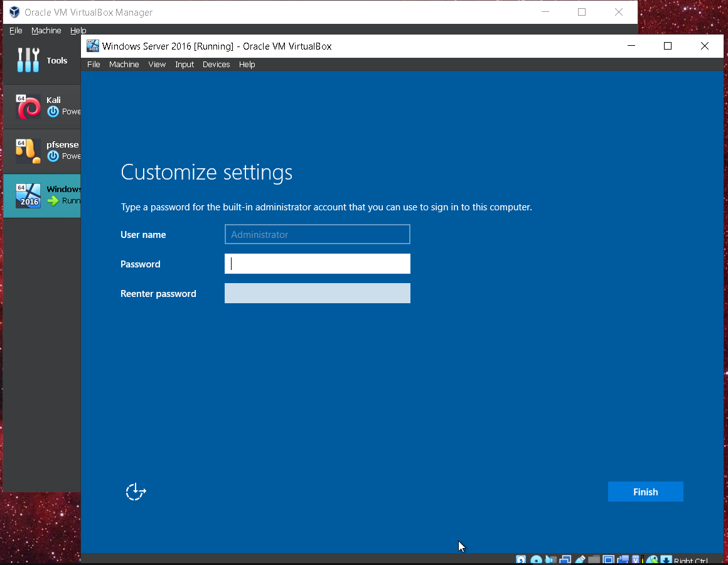This screenshot has width=728, height=565.
Task: Click the display status icon in statusbar
Action: 609,559
